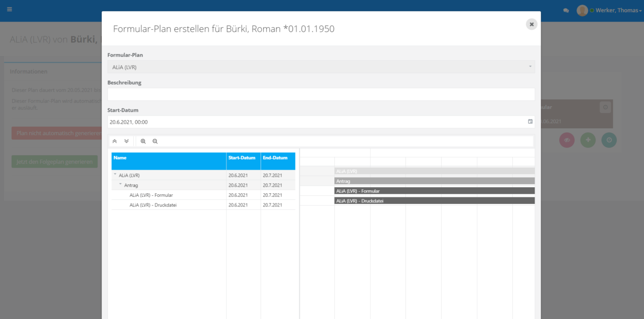Image resolution: width=644 pixels, height=319 pixels.
Task: Open the Formular-Plan dropdown ALiA (LVR)
Action: click(321, 67)
